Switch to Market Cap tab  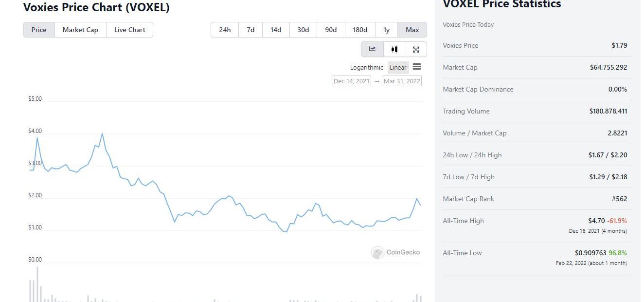pos(80,30)
